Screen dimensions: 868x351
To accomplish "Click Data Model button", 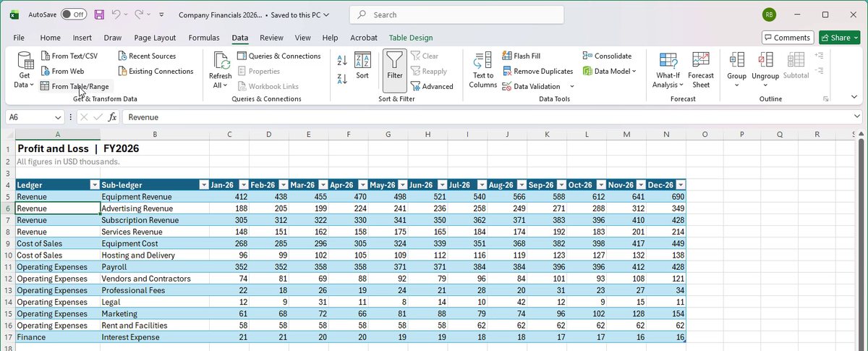I will (x=609, y=71).
